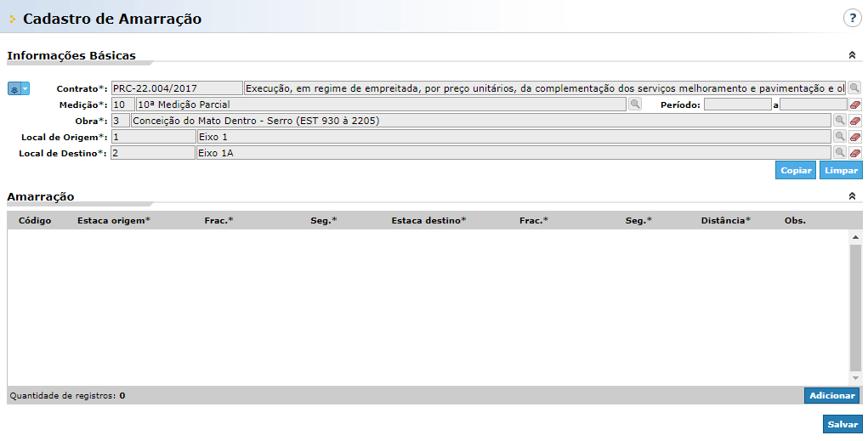Click the Contrato code field PRC-22.004/2017

point(177,88)
